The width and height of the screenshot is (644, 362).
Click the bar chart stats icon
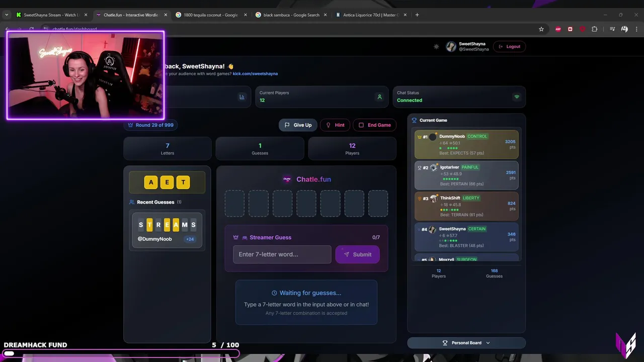242,97
